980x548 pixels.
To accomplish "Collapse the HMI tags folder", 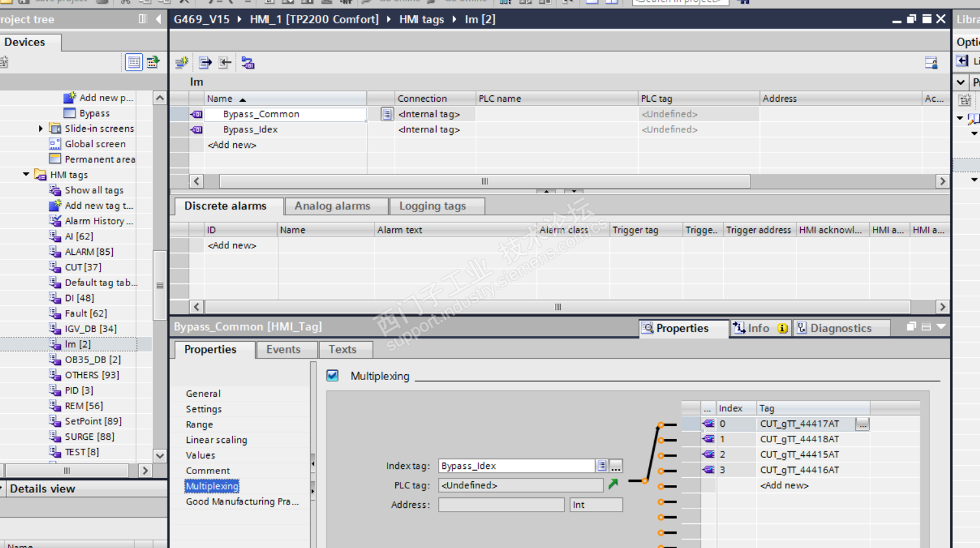I will coord(26,174).
